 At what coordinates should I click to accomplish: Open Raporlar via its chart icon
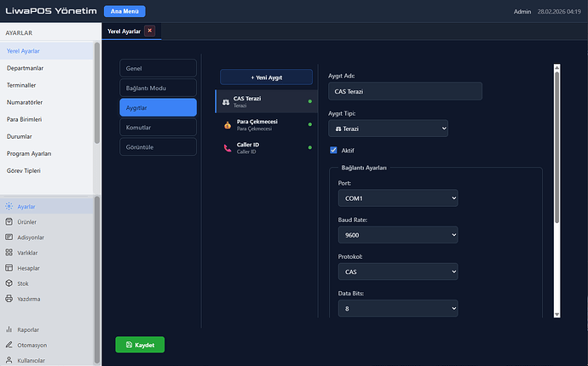tap(9, 329)
